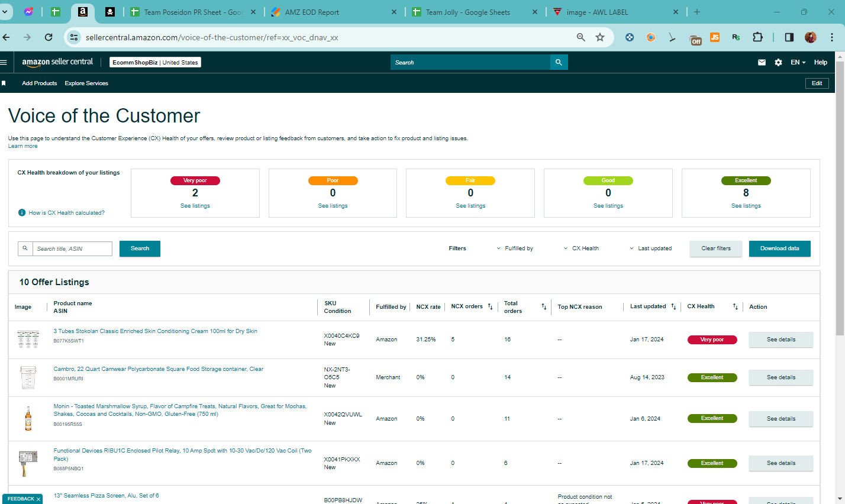Expand the CX Health filter
This screenshot has width=845, height=504.
tap(581, 248)
